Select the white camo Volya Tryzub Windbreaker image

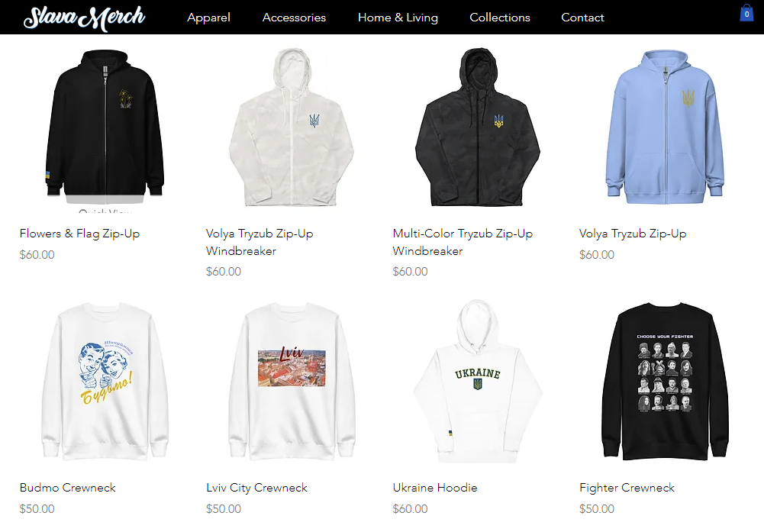(x=292, y=127)
